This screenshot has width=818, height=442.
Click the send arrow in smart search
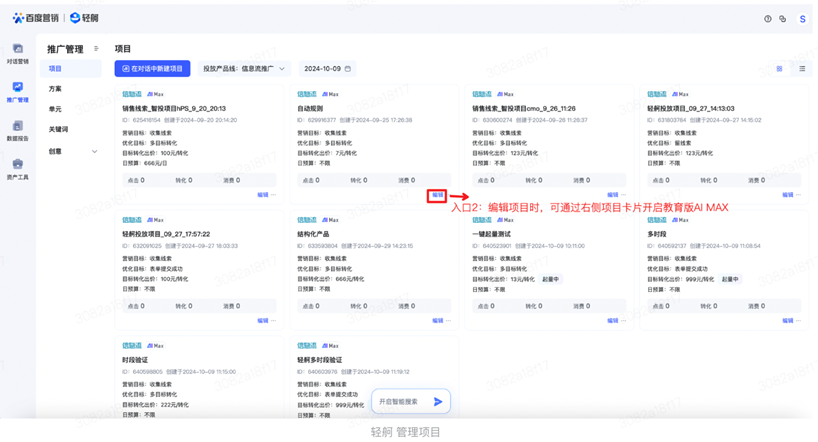tap(437, 402)
